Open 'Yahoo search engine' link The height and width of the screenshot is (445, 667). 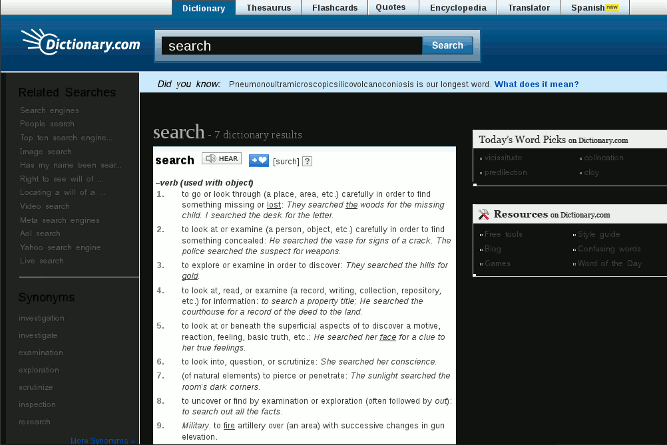click(x=60, y=248)
